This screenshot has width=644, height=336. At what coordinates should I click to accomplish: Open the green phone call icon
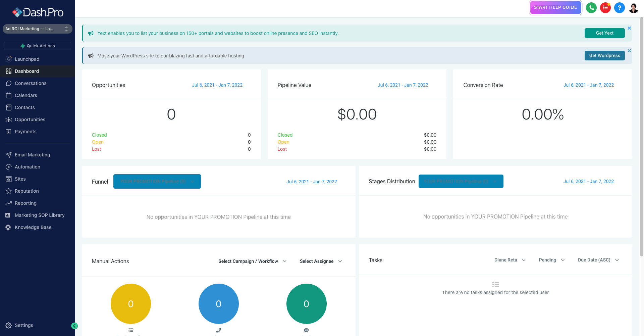pyautogui.click(x=591, y=8)
